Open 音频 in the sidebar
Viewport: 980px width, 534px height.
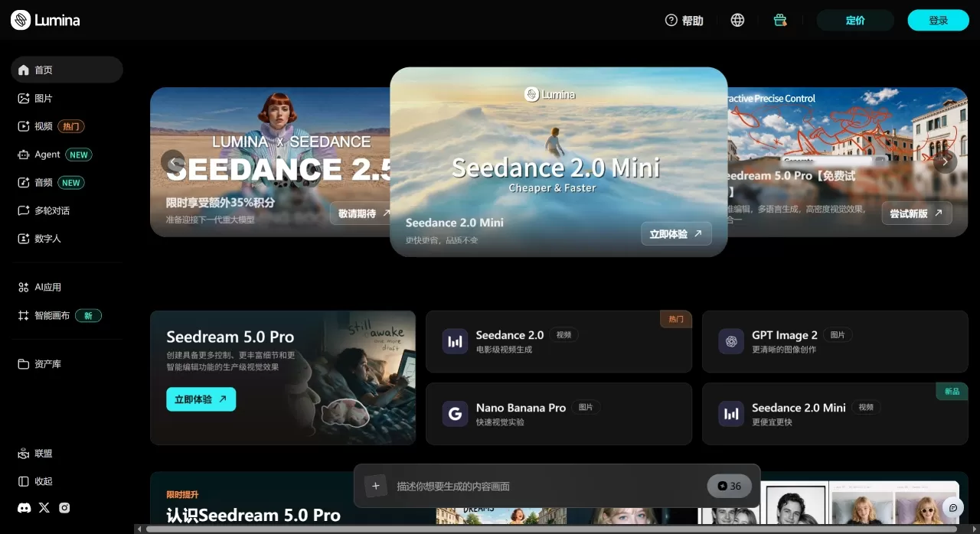67,183
